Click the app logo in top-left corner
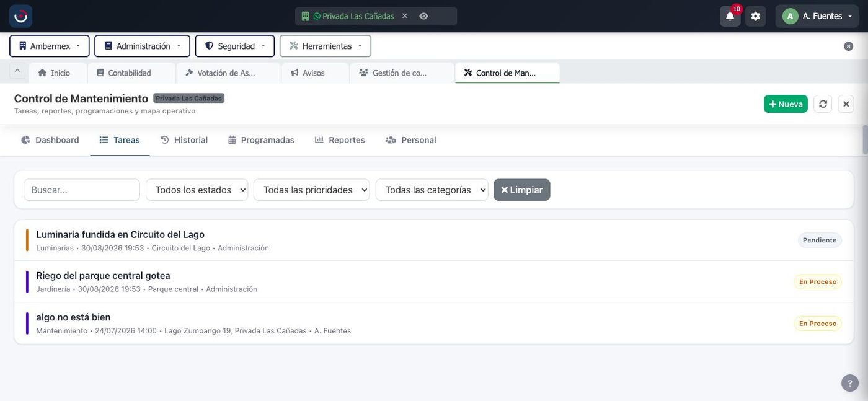The height and width of the screenshot is (401, 868). pyautogui.click(x=21, y=16)
